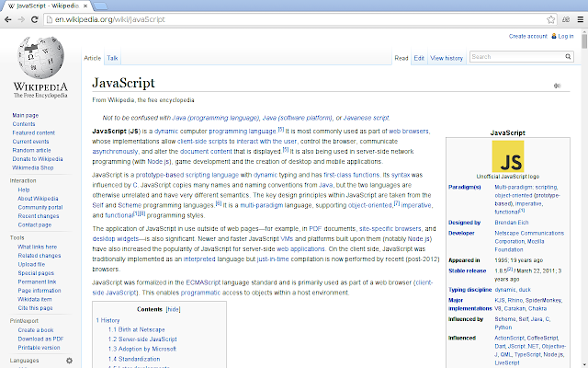Screen dimensions: 588x368
Task: Bookmark this page with the star icon
Action: [x=550, y=19]
